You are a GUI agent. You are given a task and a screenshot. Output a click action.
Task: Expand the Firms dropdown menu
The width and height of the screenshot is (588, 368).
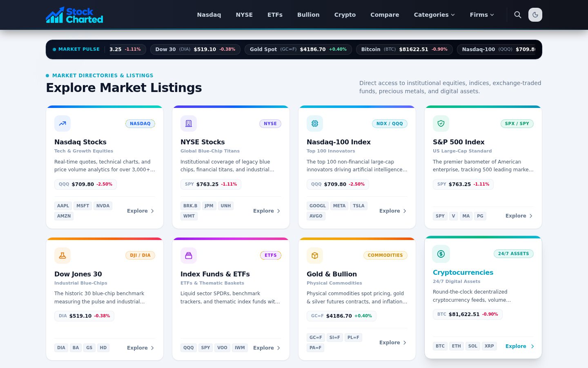[482, 15]
